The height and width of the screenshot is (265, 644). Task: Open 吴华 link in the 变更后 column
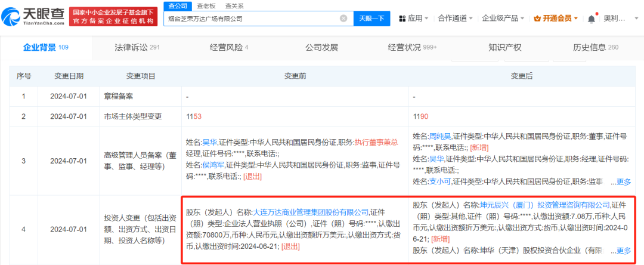pos(436,159)
